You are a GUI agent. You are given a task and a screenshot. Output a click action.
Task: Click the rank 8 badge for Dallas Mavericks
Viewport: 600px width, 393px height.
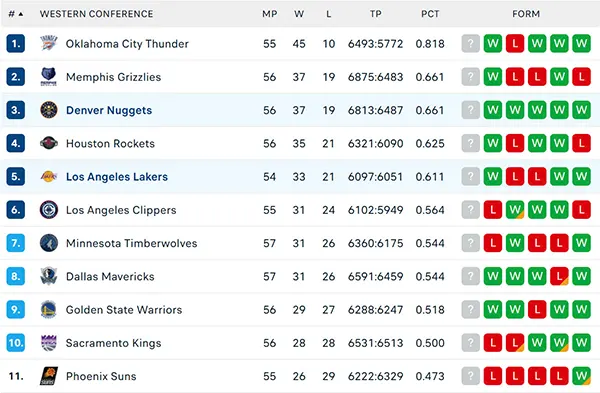coord(16,276)
